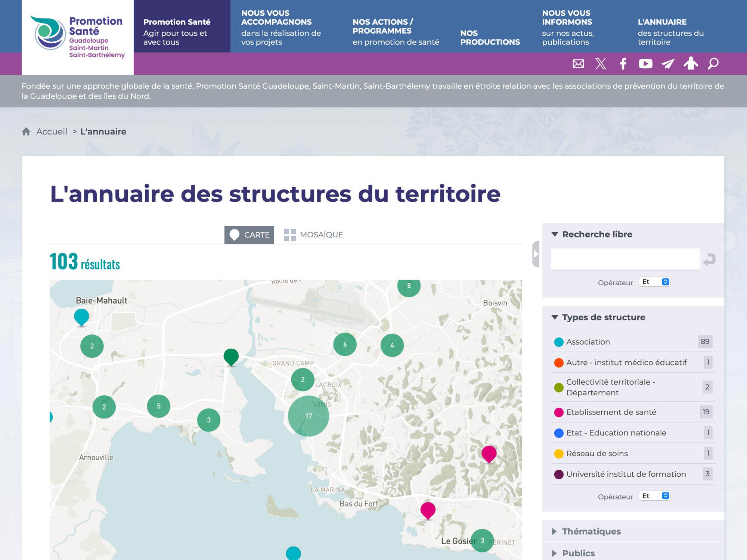Click the home breadcrumb icon
The height and width of the screenshot is (560, 747).
point(26,131)
